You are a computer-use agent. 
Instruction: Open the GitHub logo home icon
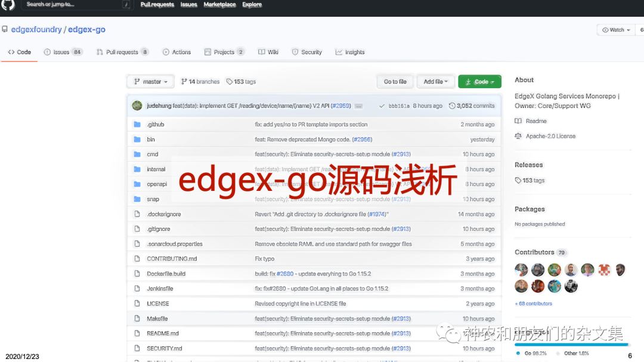click(8, 4)
